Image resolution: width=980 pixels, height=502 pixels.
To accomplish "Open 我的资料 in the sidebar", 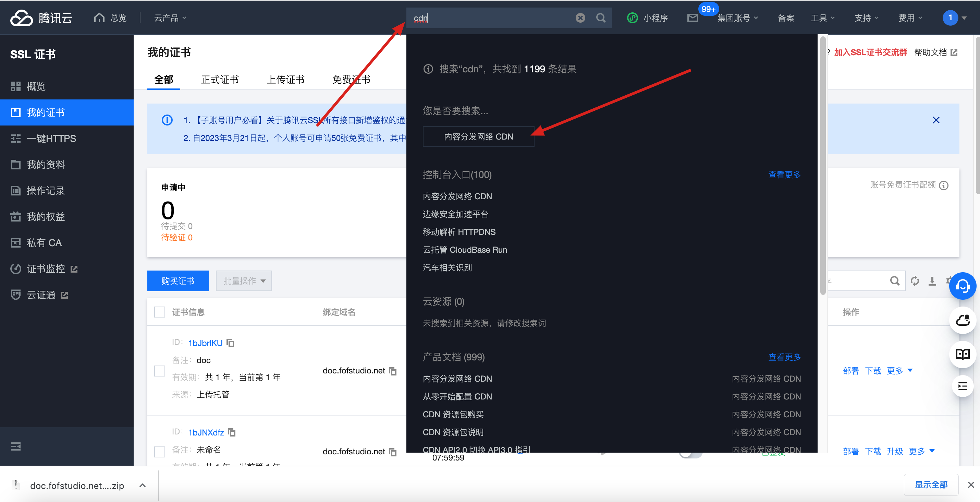I will coord(66,164).
